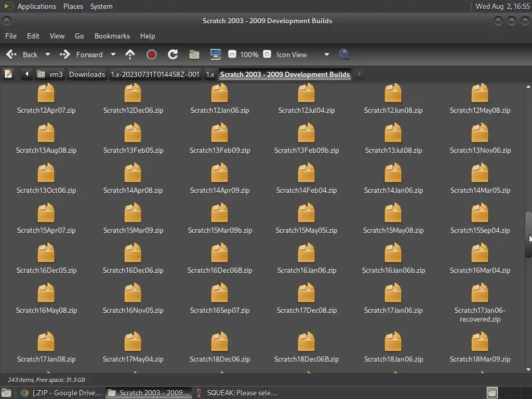Go back using the Back arrow button
Image resolution: width=532 pixels, height=399 pixels.
21,55
